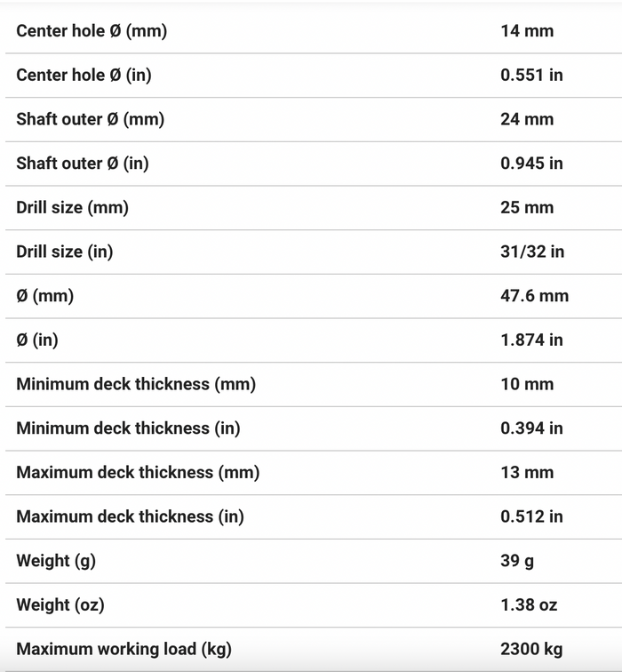Image resolution: width=622 pixels, height=672 pixels.
Task: Click the 47.6 mm diameter value
Action: (535, 296)
